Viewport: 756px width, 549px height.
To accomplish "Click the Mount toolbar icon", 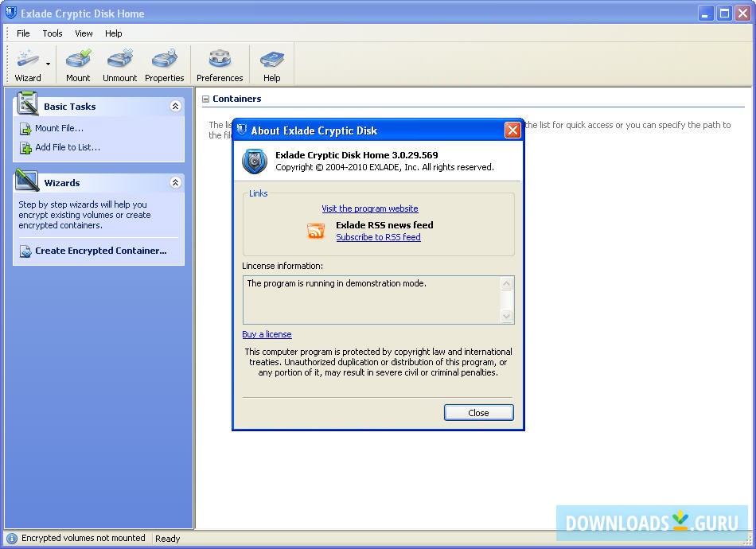I will 77,64.
